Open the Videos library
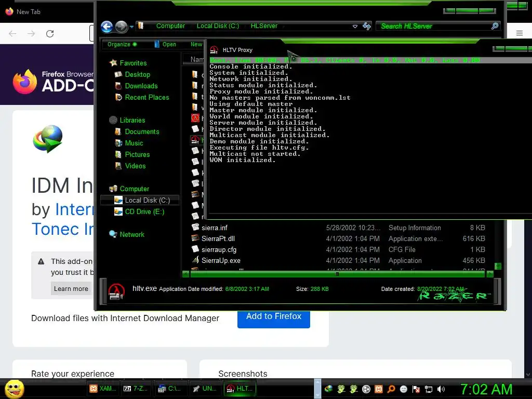The image size is (532, 399). (x=136, y=166)
